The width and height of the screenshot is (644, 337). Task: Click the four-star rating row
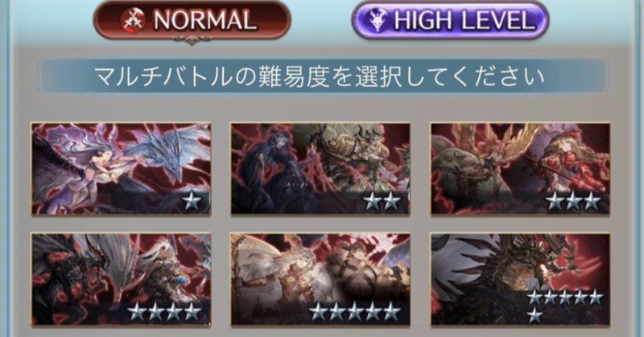click(x=164, y=312)
